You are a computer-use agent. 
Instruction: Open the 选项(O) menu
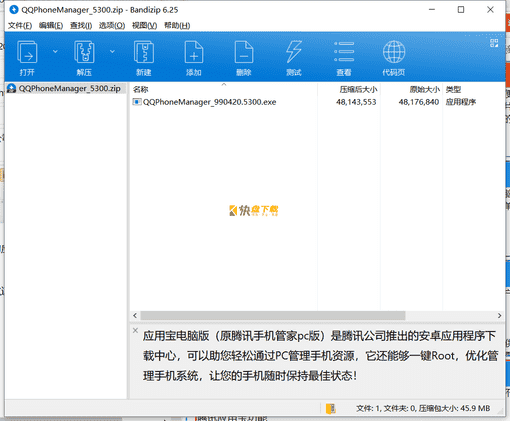(112, 26)
